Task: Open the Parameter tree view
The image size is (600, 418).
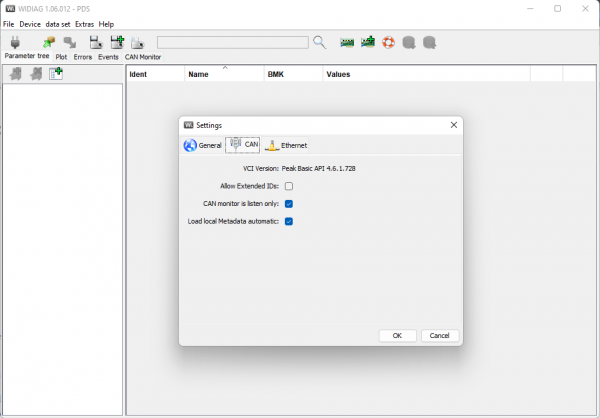Action: tap(17, 46)
